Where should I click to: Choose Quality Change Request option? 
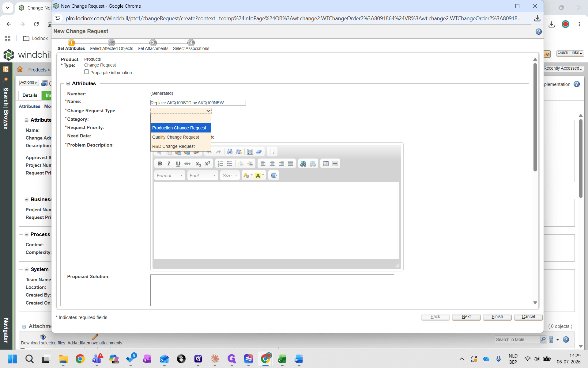pos(181,137)
